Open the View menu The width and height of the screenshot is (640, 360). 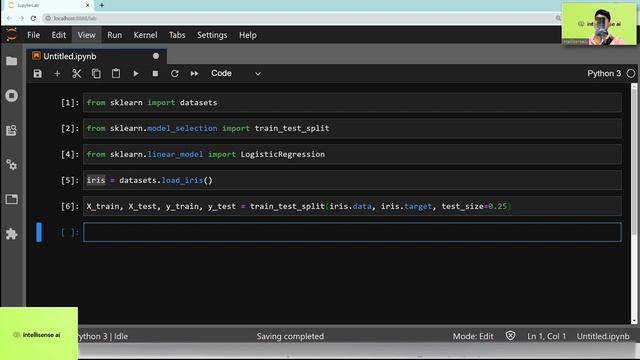87,35
